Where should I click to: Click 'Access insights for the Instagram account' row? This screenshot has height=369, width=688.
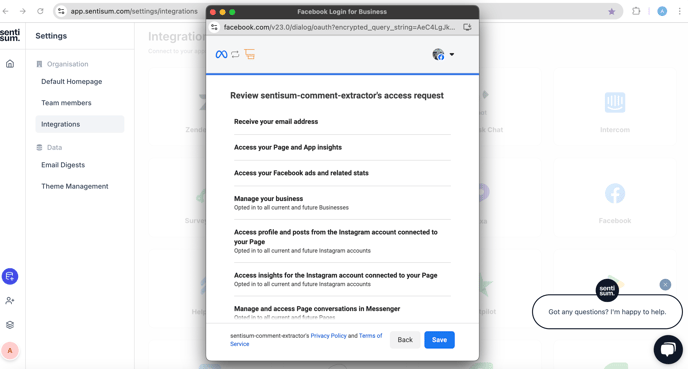(x=342, y=279)
